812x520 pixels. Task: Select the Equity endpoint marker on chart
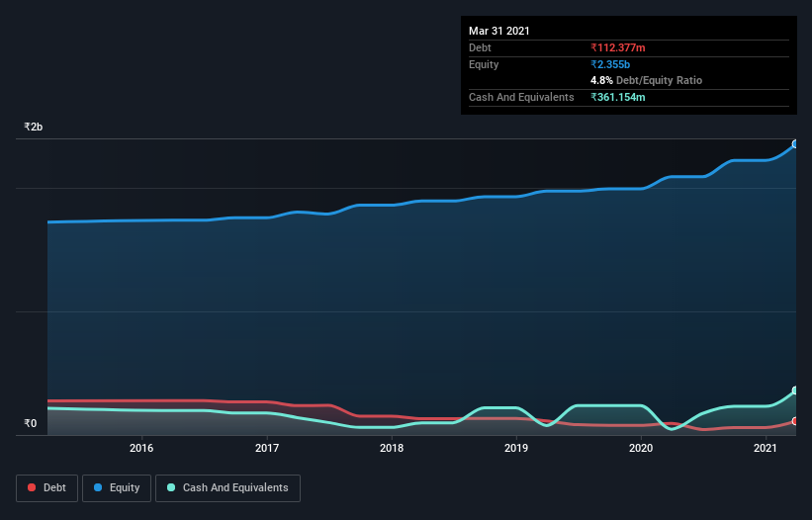tap(795, 144)
